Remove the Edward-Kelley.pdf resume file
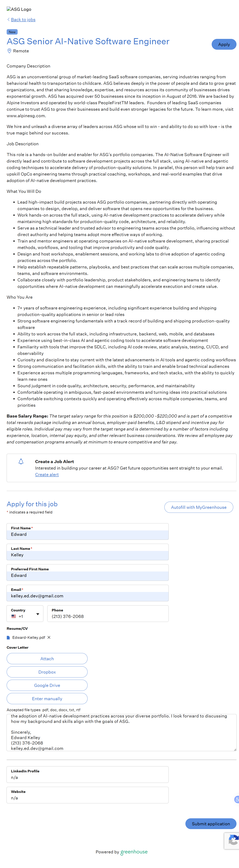Screen dimensions: 239x868 pos(49,638)
